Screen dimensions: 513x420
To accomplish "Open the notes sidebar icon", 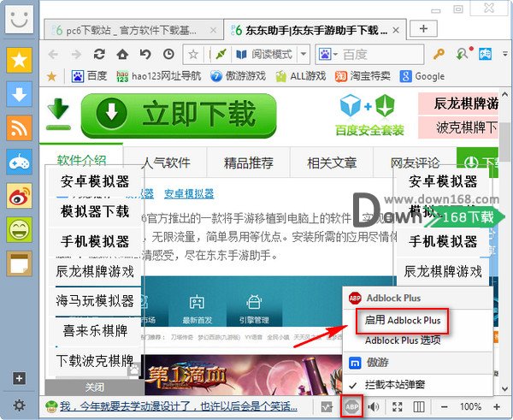I will tap(19, 263).
